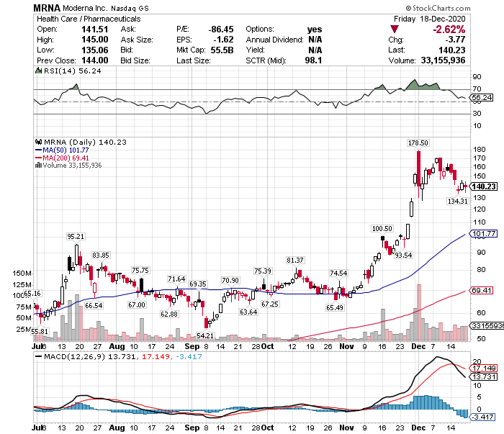Click the 71.64 price label
This screenshot has height=434, width=504.
[176, 279]
